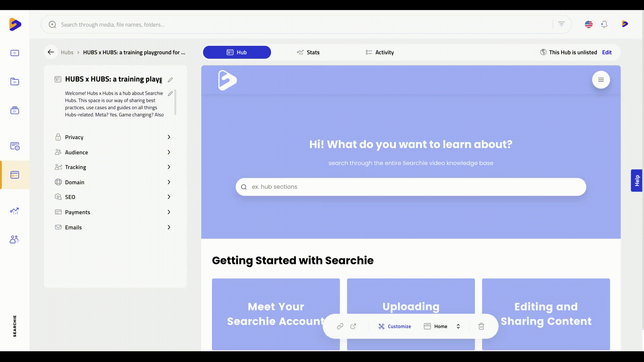Expand the Privacy settings section
The image size is (644, 362).
coord(113,137)
